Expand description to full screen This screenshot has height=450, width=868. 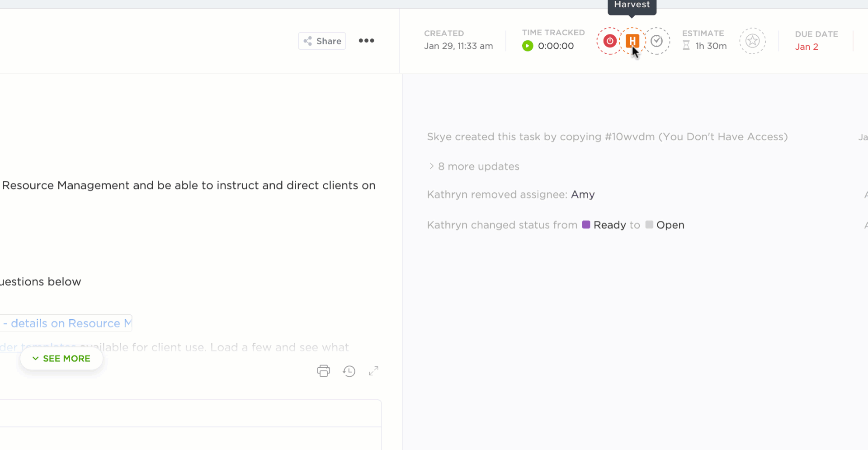coord(373,371)
